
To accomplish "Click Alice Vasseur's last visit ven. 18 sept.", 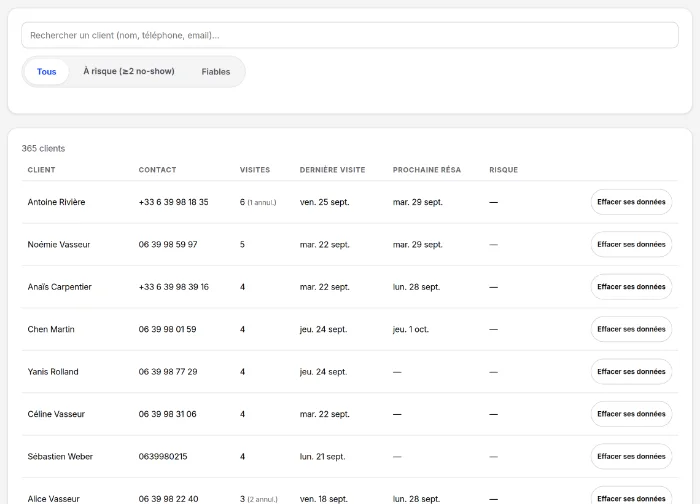I will tap(323, 499).
